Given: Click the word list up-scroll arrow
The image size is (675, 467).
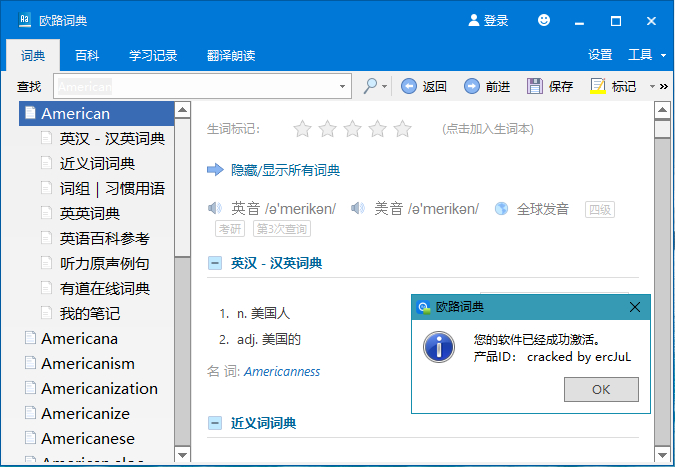Looking at the screenshot, I should 183,110.
